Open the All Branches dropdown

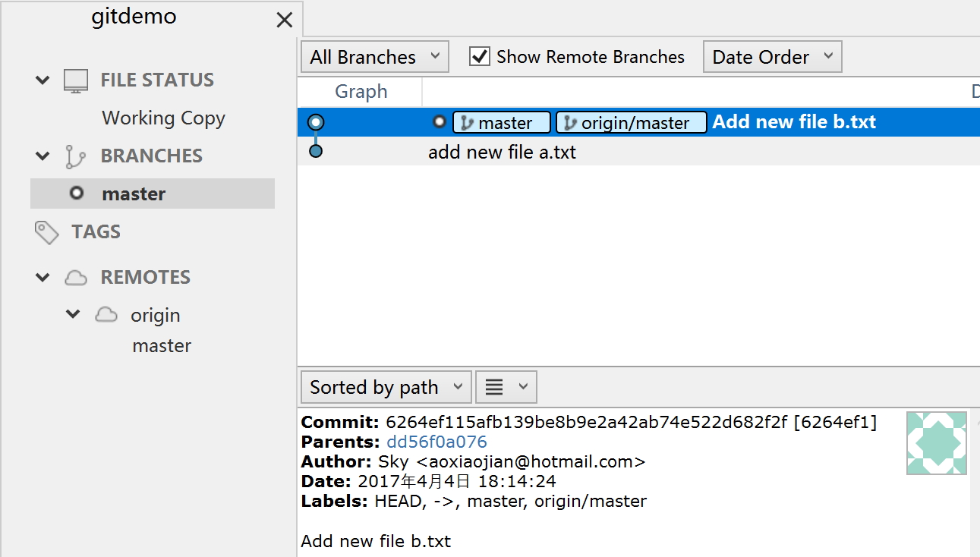click(x=375, y=57)
